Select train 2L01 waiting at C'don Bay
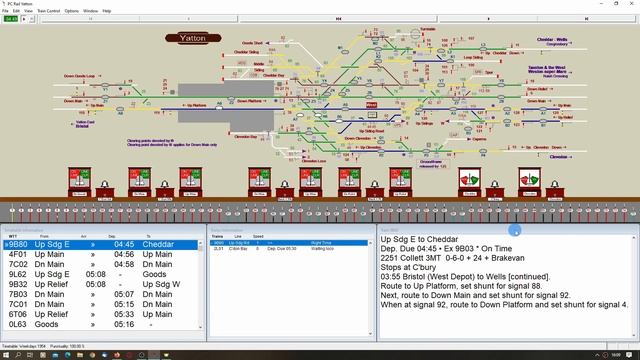The width and height of the screenshot is (640, 360). (289, 249)
